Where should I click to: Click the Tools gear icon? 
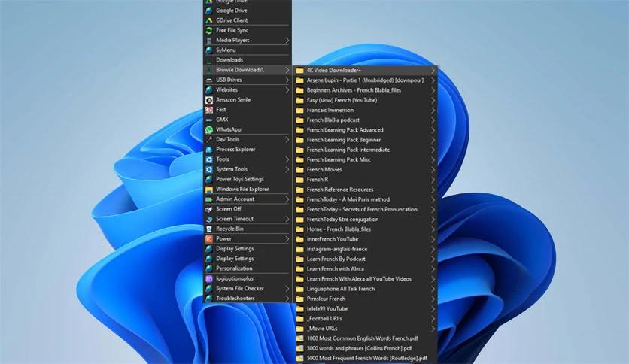[209, 159]
